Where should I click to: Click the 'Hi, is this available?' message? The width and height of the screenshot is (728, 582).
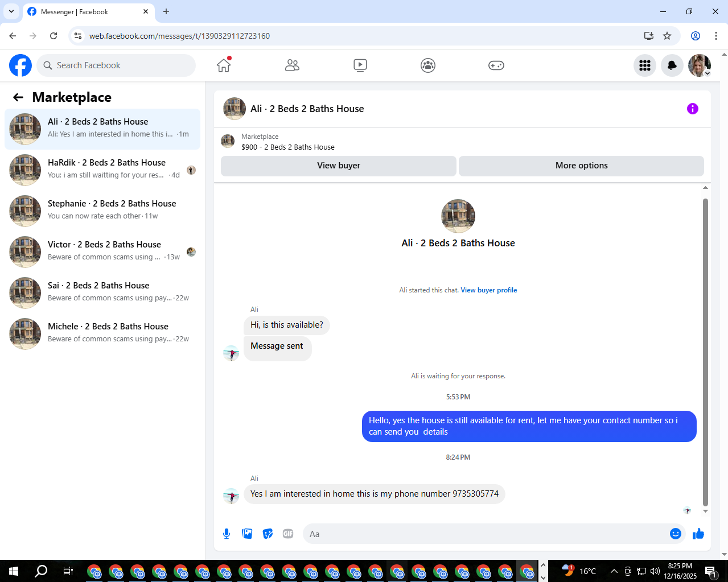click(287, 325)
